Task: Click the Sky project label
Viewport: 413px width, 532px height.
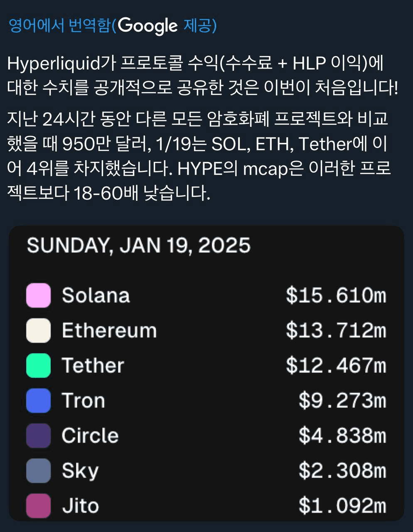Action: pos(80,471)
